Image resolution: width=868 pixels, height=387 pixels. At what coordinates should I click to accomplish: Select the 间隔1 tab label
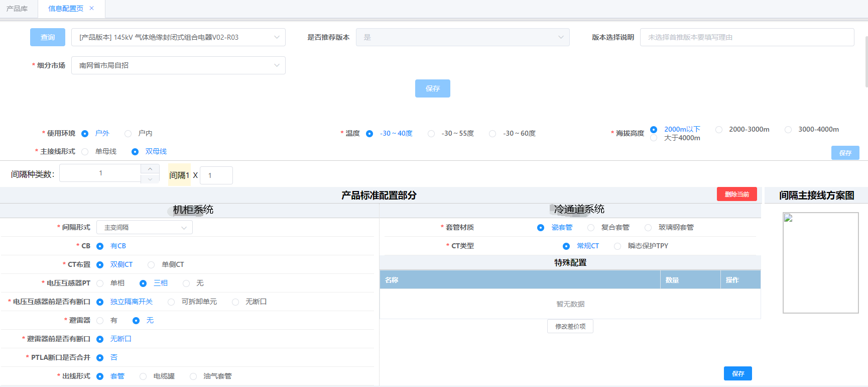point(179,175)
